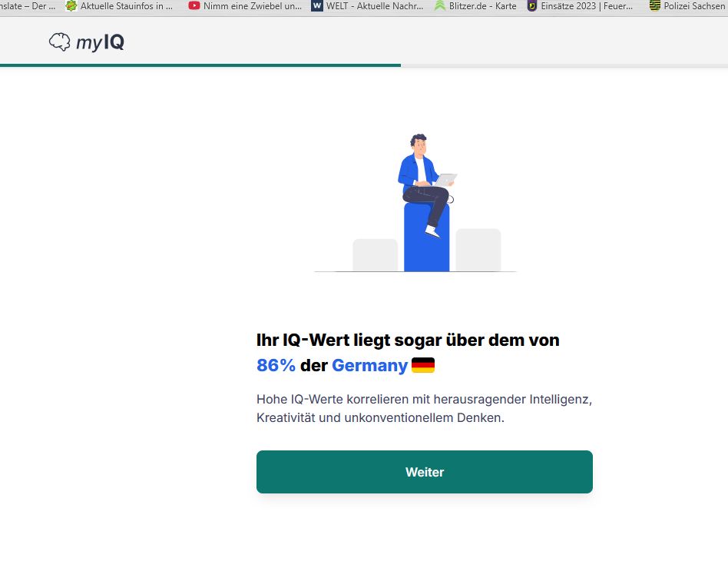Click the Hohe IQ-Werte description paragraph
Viewport: 728px width, 568px height.
pos(424,409)
